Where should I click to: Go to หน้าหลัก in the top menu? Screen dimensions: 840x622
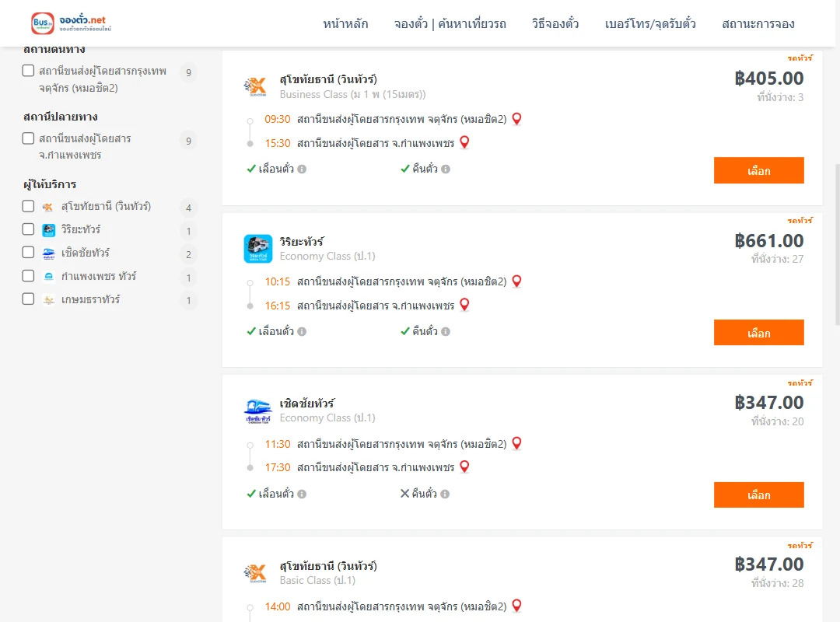pos(345,23)
